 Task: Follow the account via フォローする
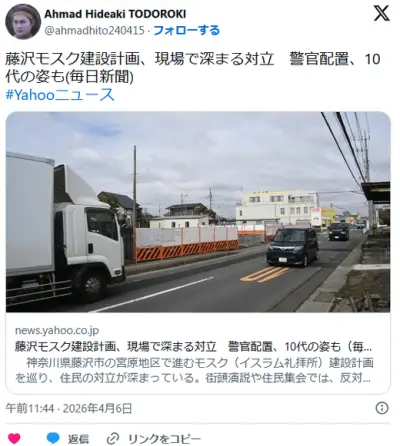coord(186,30)
